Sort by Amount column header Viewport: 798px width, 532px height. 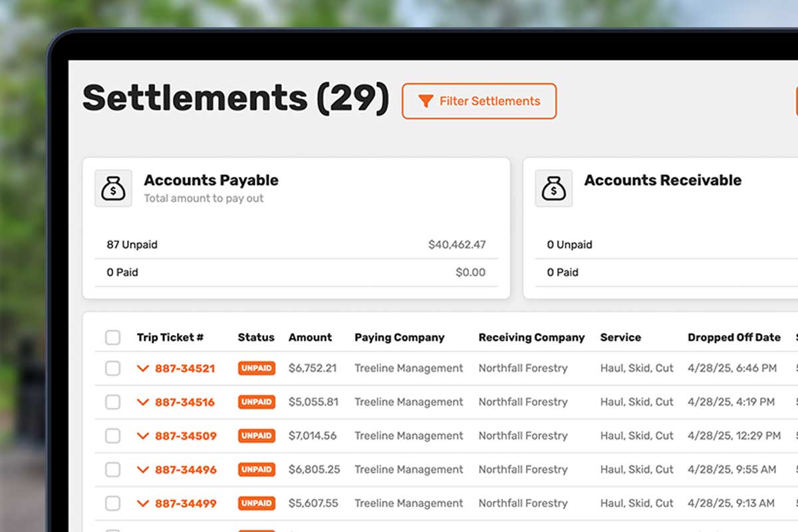[x=310, y=337]
